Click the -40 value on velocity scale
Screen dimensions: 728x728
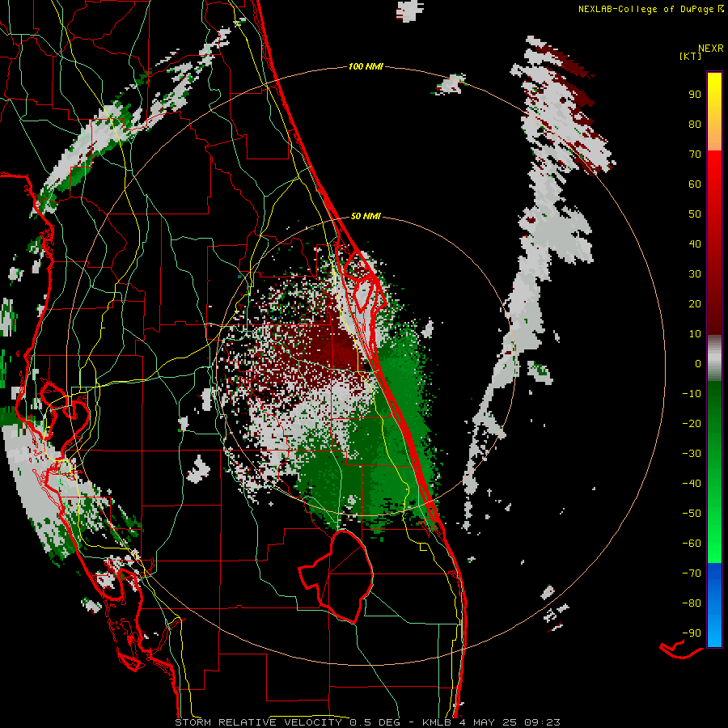(692, 484)
